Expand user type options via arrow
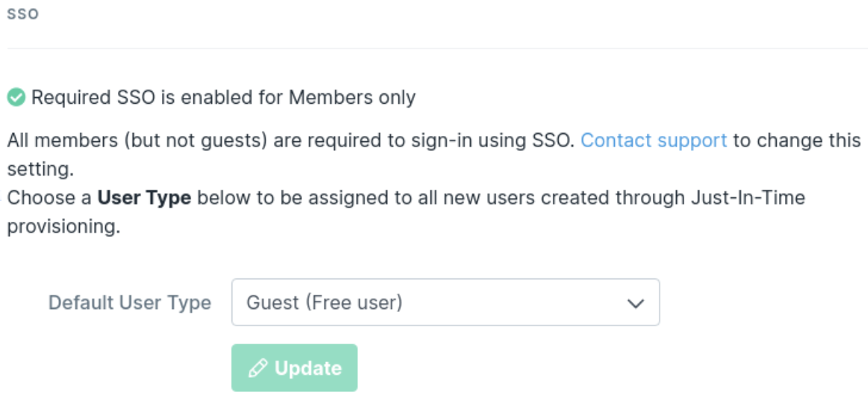Screen dimensions: 868x398 pos(636,302)
